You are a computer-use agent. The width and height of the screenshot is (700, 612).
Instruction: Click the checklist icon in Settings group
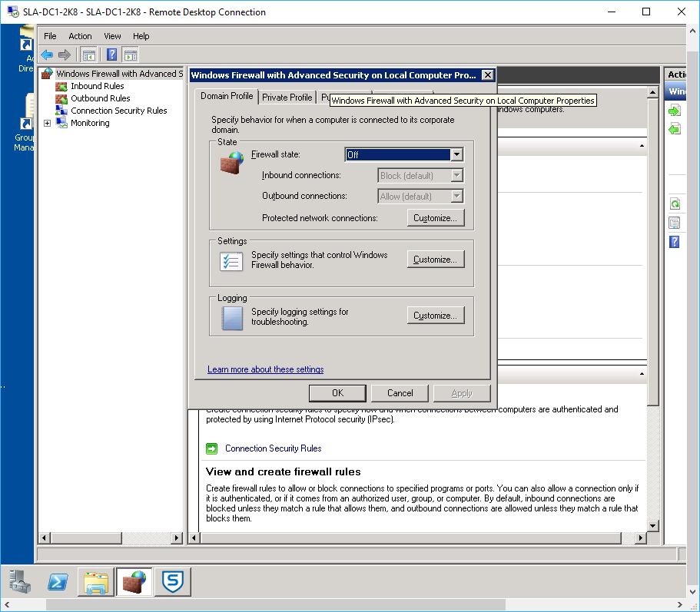point(231,261)
